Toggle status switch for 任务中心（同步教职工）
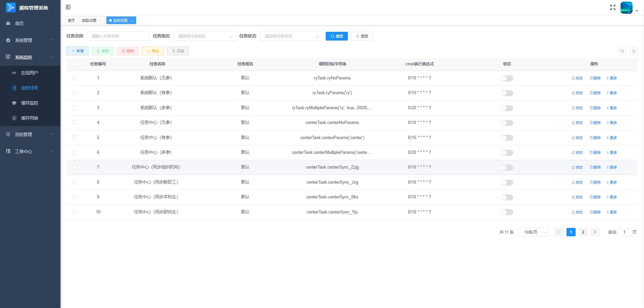 pos(507,183)
